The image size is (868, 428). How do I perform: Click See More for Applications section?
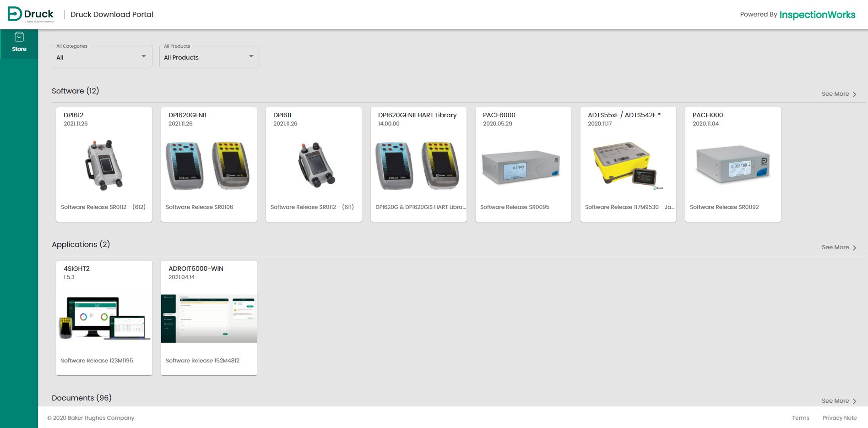pyautogui.click(x=835, y=247)
